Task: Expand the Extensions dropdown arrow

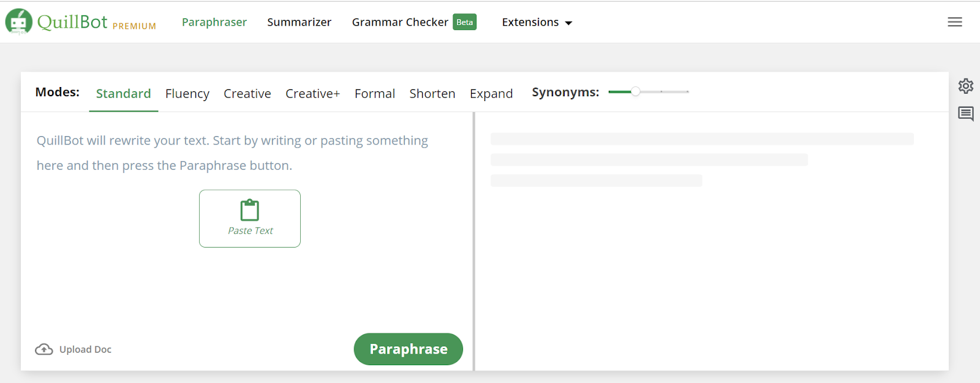Action: 568,23
